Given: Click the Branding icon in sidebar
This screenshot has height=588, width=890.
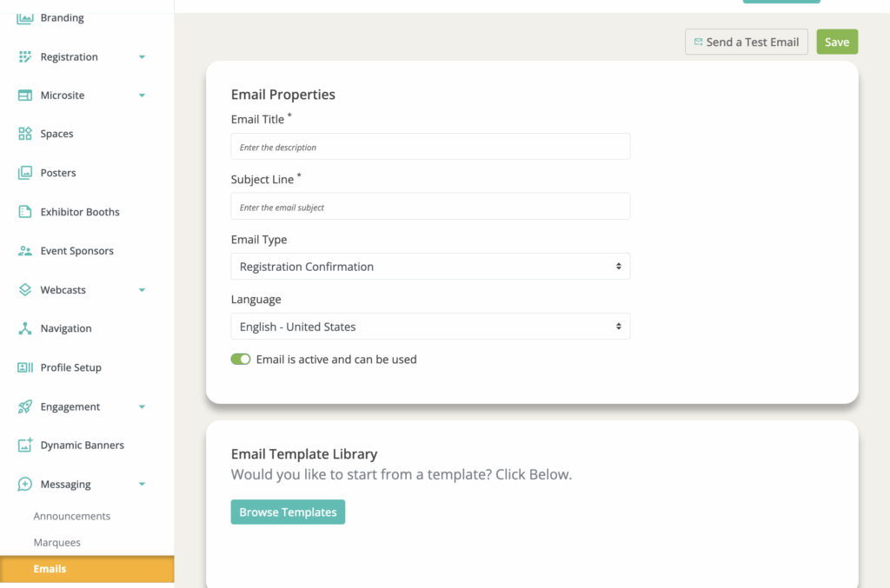Looking at the screenshot, I should tap(25, 17).
